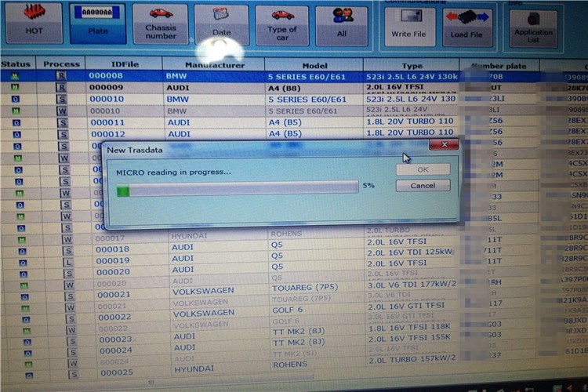Click the S process icon for file 000012
This screenshot has height=392, width=588.
tap(63, 134)
